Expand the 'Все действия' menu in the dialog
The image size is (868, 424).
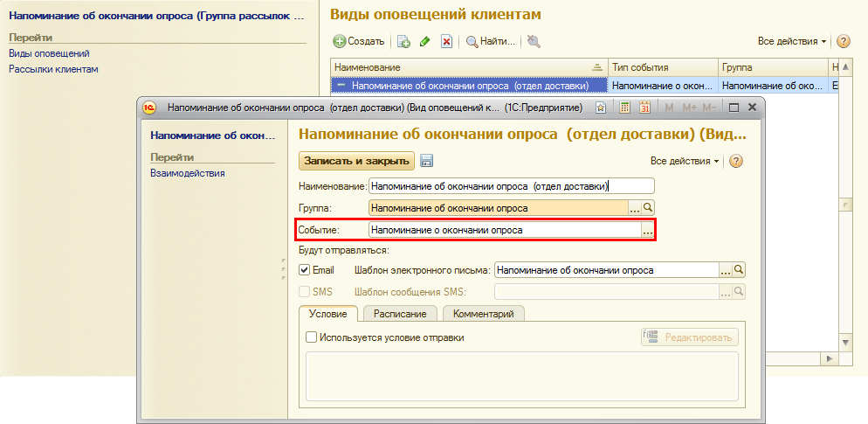685,161
